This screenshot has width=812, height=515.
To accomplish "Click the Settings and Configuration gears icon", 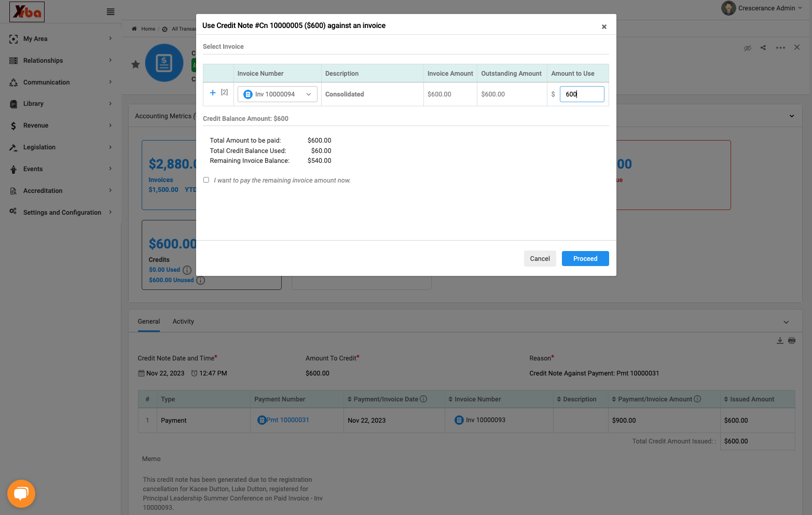I will (x=13, y=212).
